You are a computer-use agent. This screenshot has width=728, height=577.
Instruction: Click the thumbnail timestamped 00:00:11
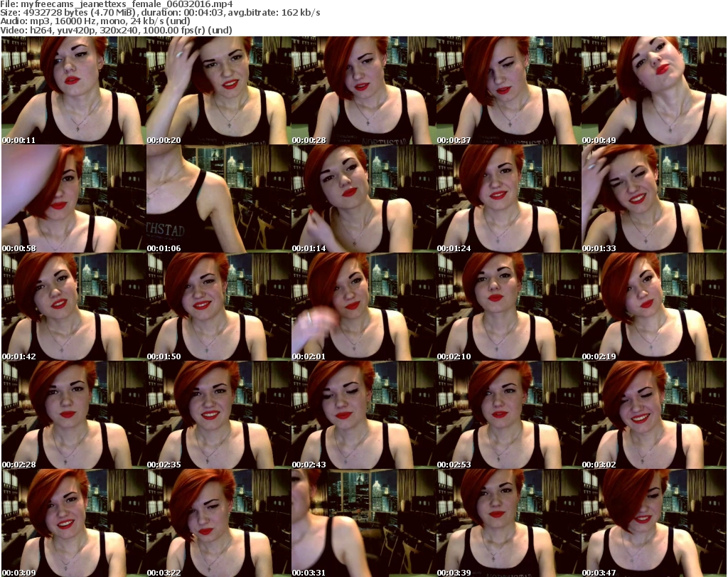point(73,90)
